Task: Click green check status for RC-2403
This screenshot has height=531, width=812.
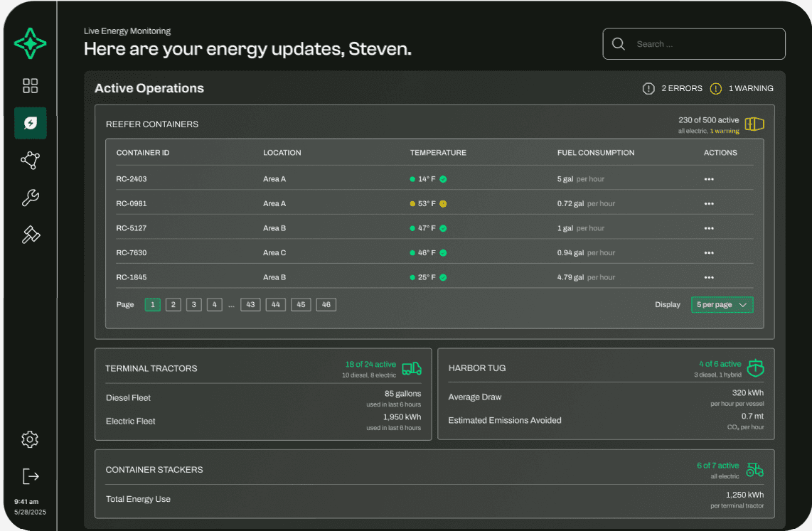Action: click(x=443, y=179)
